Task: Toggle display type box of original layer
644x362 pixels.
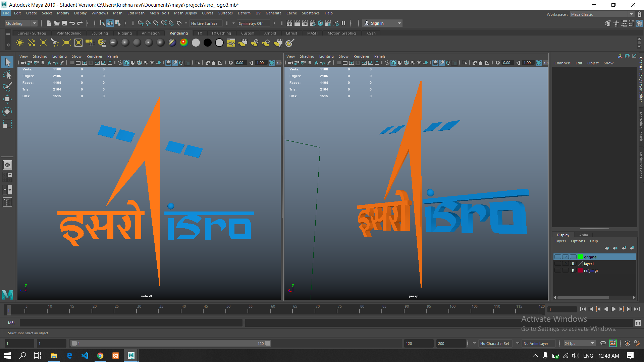Action: [x=573, y=257]
